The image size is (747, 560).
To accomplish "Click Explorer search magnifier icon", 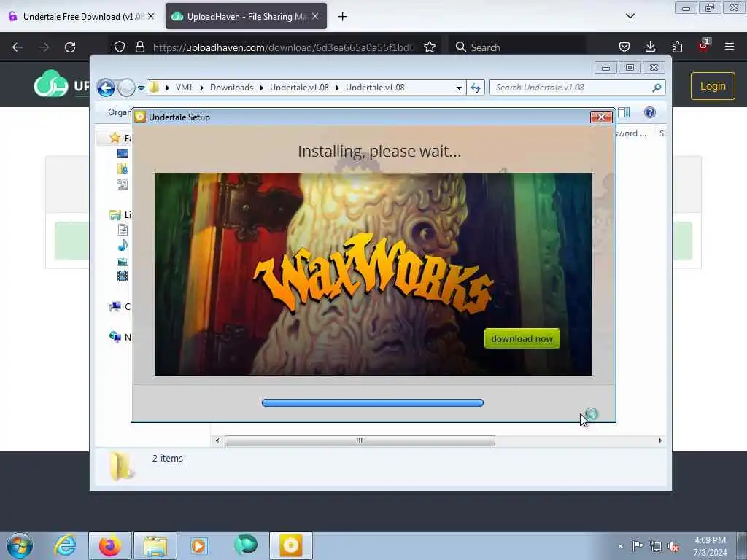I will (x=657, y=87).
